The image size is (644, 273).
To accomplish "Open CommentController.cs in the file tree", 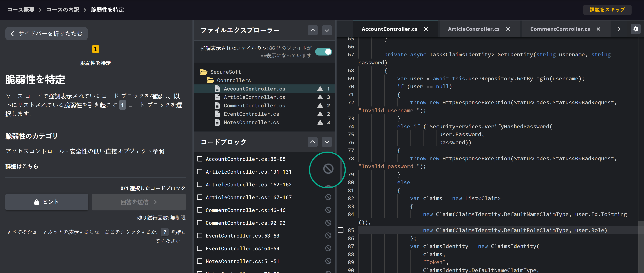I will [x=255, y=106].
